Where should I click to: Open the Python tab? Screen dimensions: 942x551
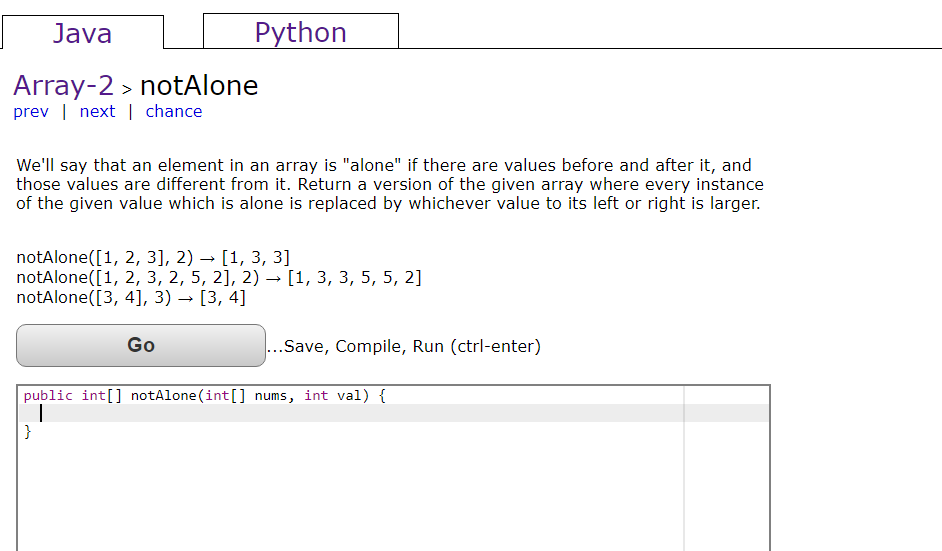pyautogui.click(x=301, y=31)
